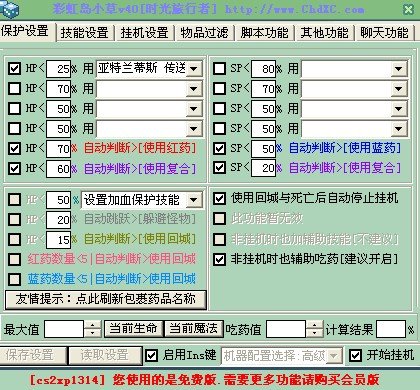Go to the 脚本功能 tab

[264, 33]
